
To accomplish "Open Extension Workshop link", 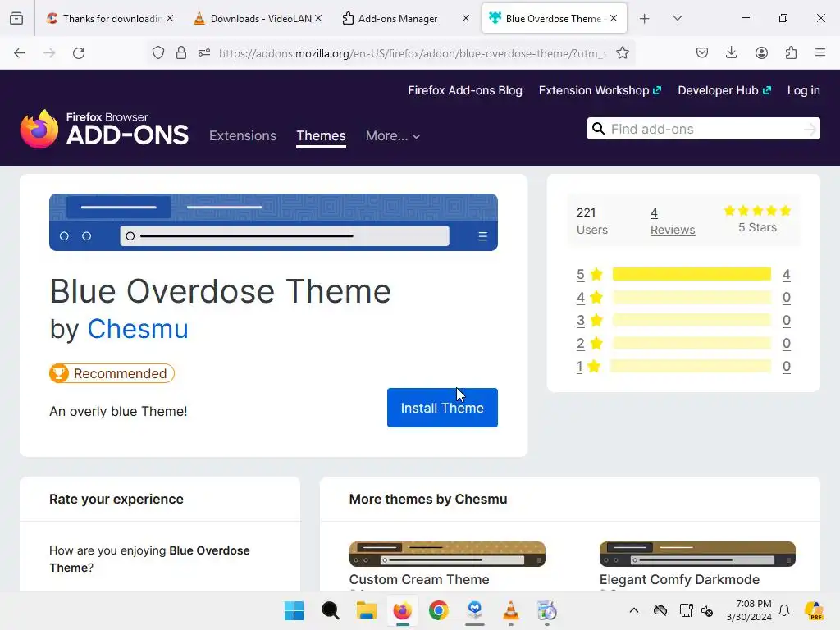I will click(600, 90).
